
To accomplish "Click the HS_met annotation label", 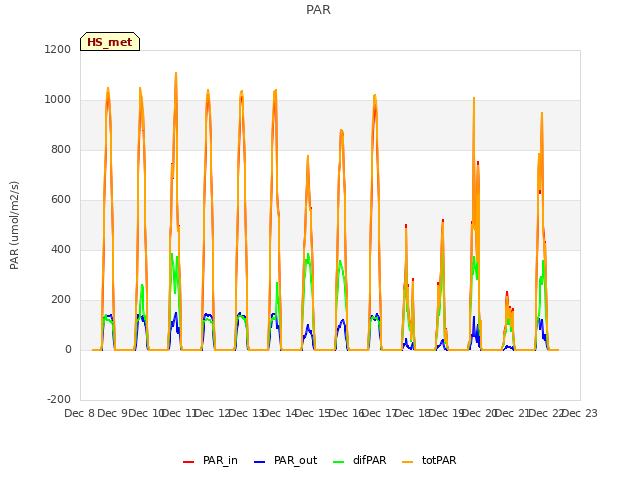I will [110, 42].
